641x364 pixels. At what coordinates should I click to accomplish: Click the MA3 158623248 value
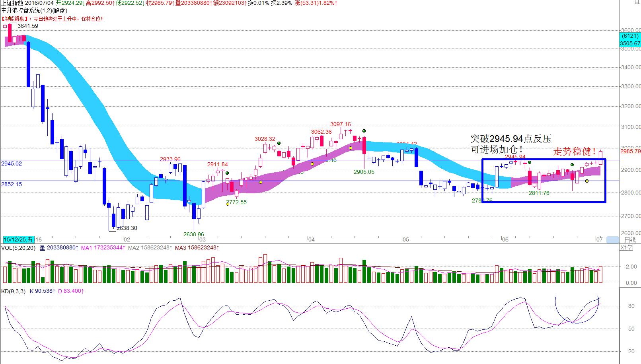point(197,248)
